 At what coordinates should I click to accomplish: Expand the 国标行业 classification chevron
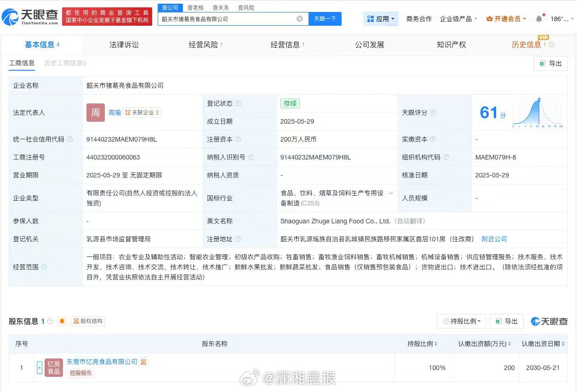[390, 193]
